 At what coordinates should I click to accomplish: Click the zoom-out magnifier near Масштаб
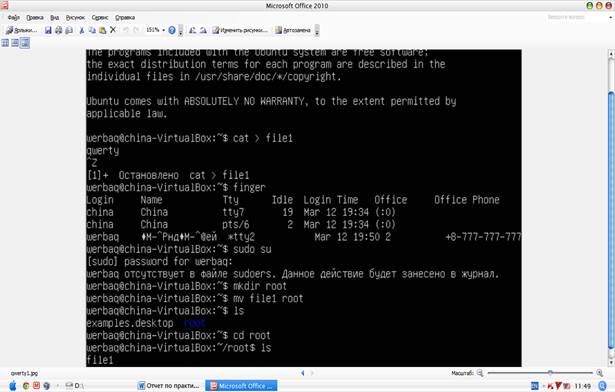coord(480,373)
